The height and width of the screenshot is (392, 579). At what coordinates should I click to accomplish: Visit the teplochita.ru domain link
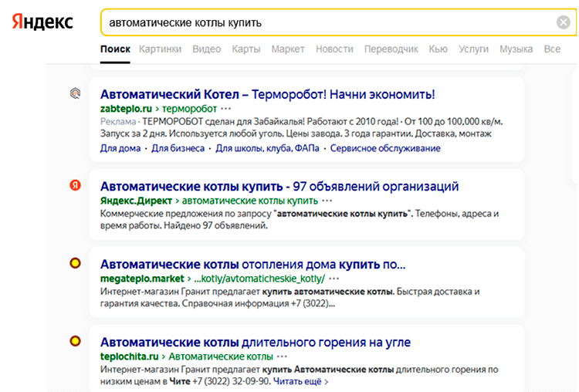click(x=129, y=357)
